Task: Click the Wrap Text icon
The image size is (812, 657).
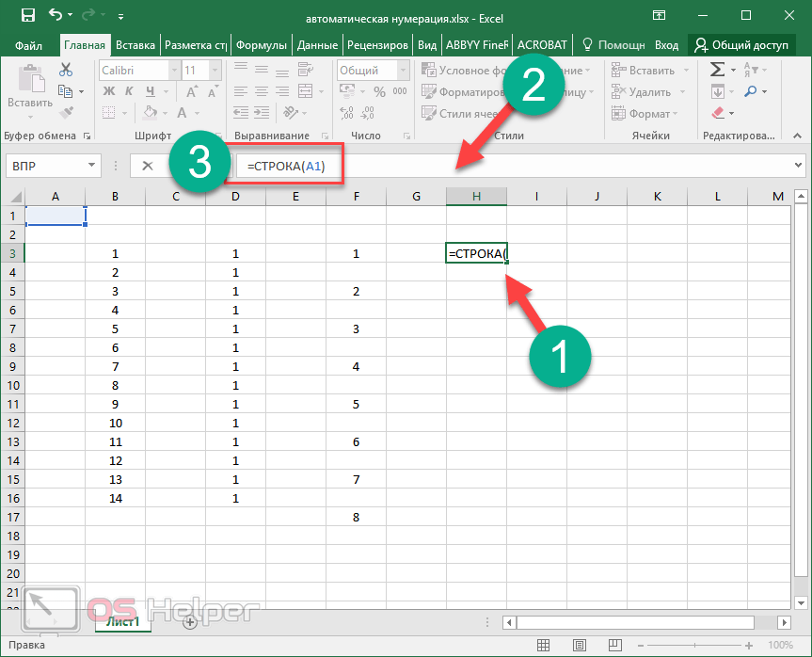Action: 306,69
